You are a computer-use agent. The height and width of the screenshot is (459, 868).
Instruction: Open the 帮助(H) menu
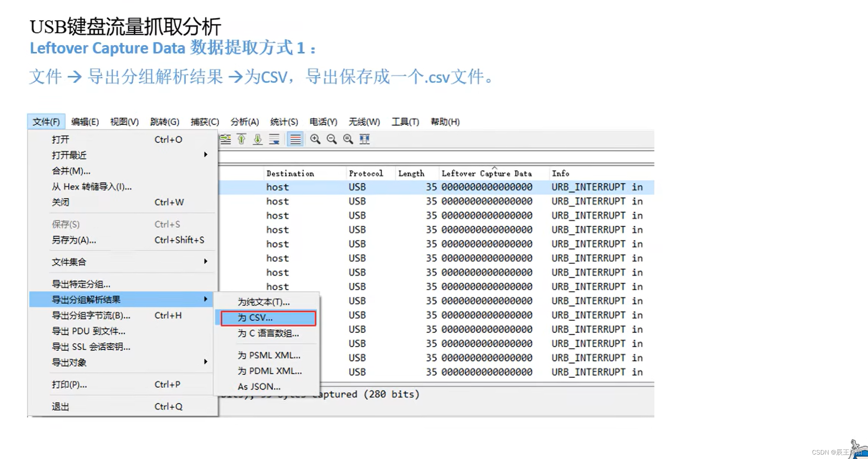click(x=445, y=122)
